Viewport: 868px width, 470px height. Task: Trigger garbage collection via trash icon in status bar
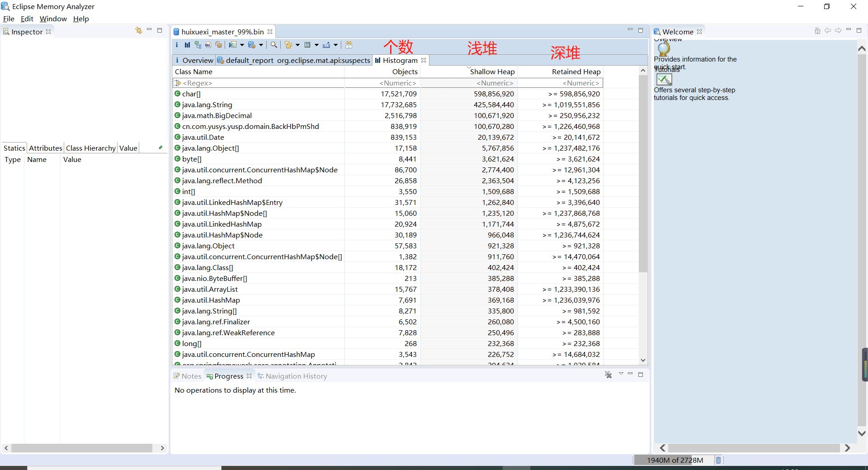718,460
